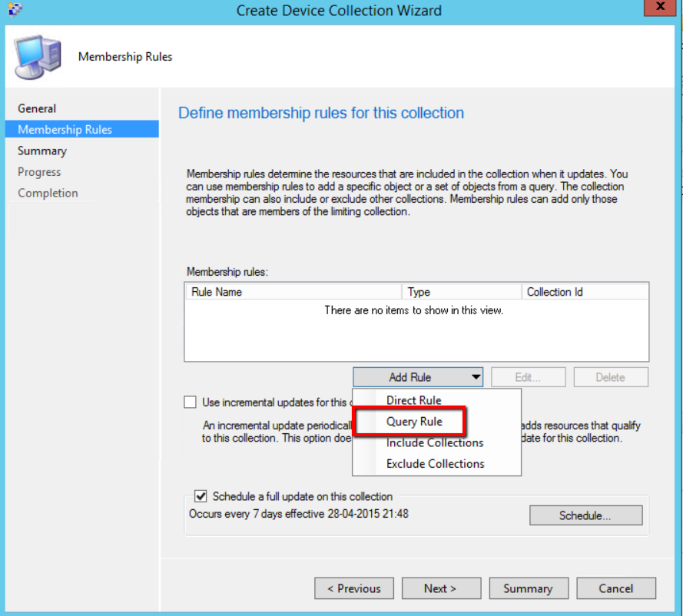Open the General step in sidebar
Viewport: 683px width, 616px height.
37,108
